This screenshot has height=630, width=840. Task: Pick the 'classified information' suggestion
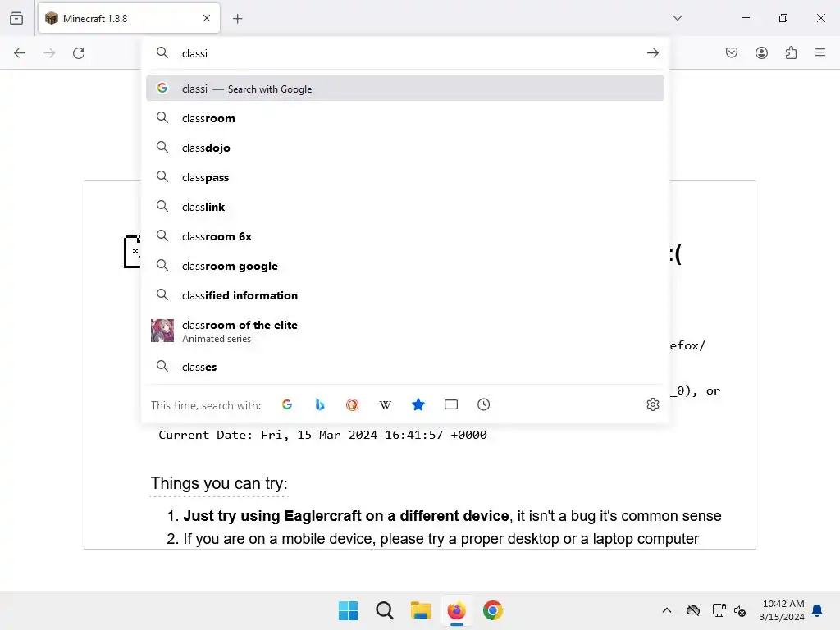[x=405, y=295]
